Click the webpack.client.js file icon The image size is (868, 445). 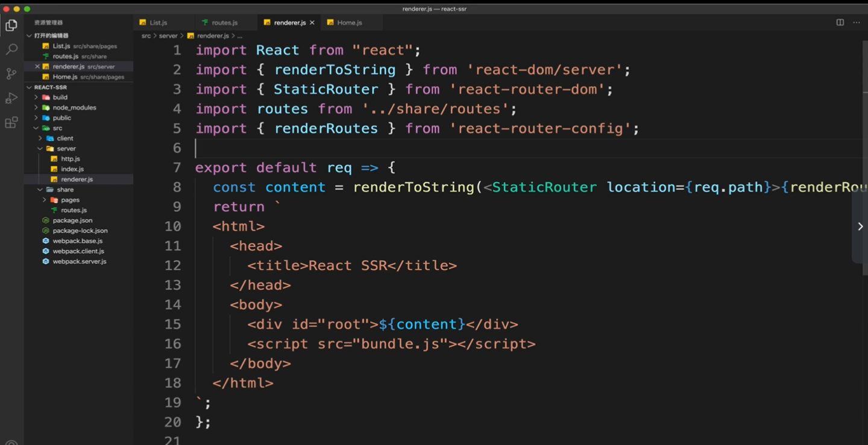point(46,251)
